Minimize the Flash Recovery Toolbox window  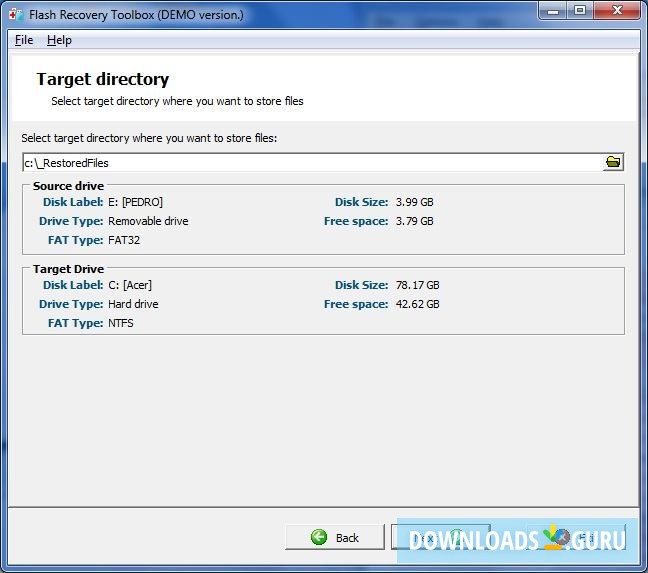pyautogui.click(x=553, y=10)
